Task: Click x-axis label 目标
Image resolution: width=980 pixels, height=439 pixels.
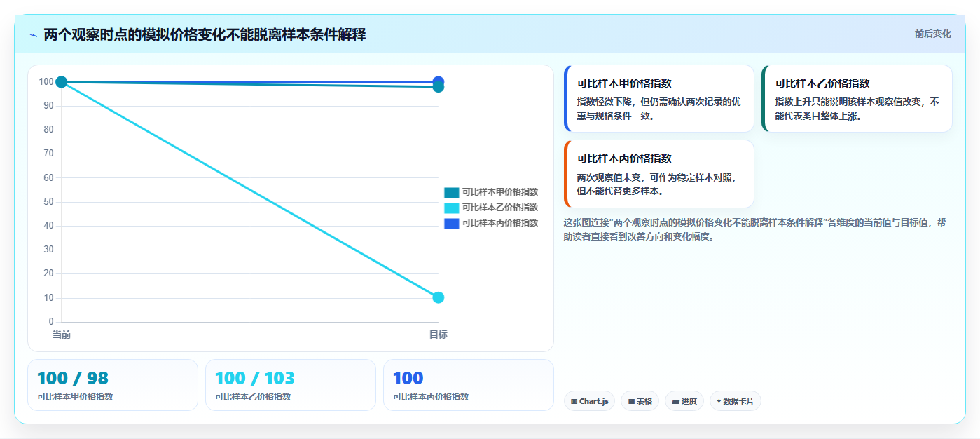Action: [439, 335]
